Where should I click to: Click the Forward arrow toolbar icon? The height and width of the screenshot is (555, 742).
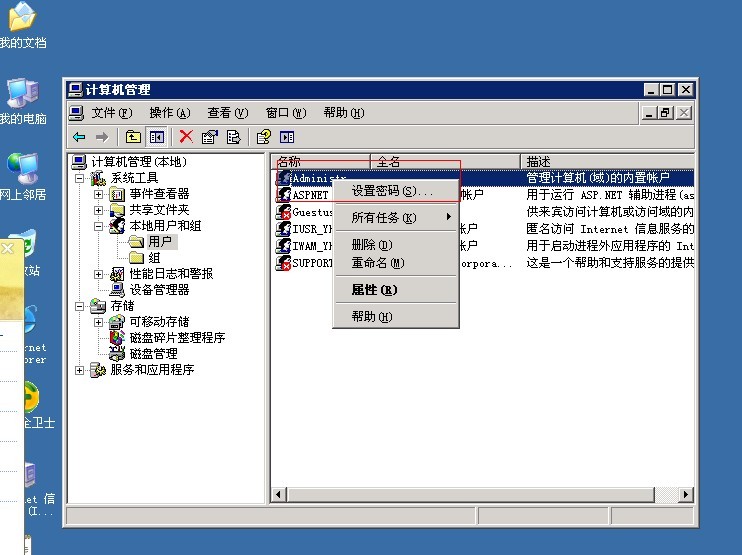pos(102,137)
